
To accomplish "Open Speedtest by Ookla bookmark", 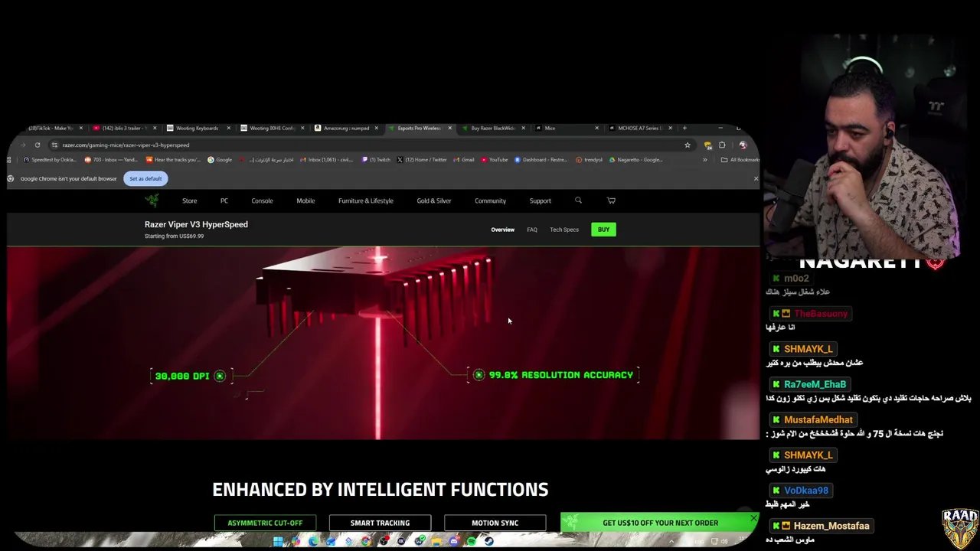I will click(x=50, y=160).
